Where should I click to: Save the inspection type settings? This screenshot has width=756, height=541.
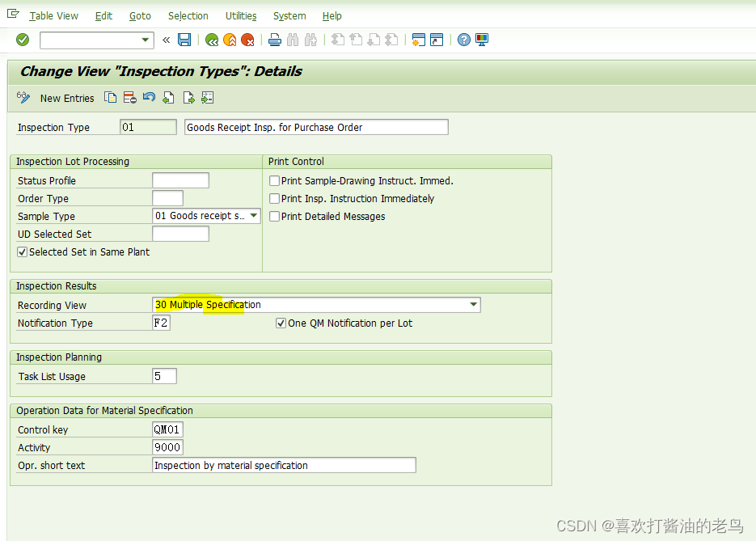(184, 40)
